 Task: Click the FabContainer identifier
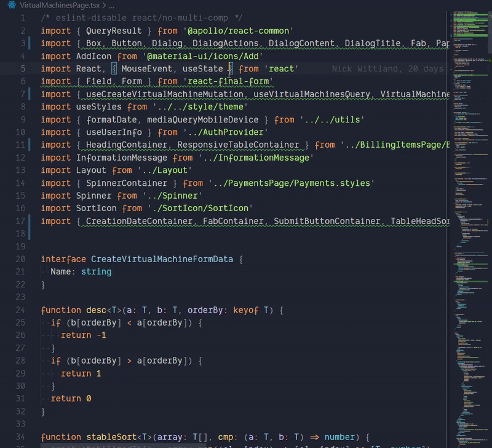coord(233,221)
